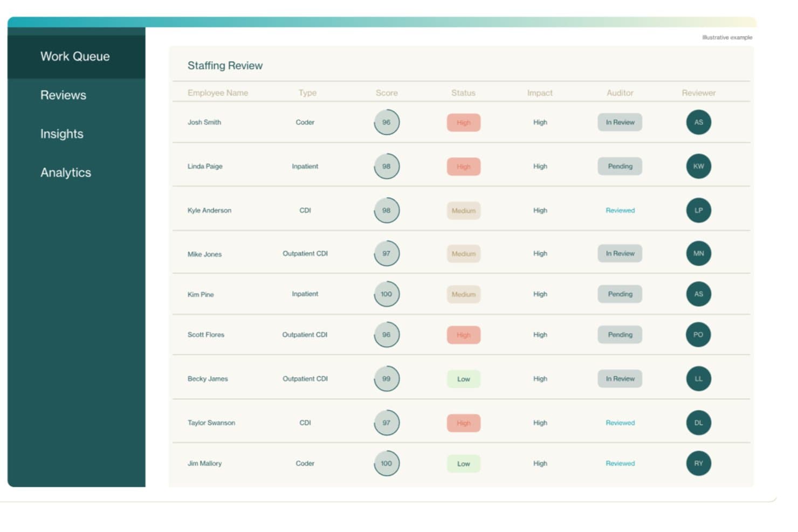This screenshot has width=798, height=532.
Task: Click Outpatient CDI type for Mike Jones
Action: (x=305, y=253)
